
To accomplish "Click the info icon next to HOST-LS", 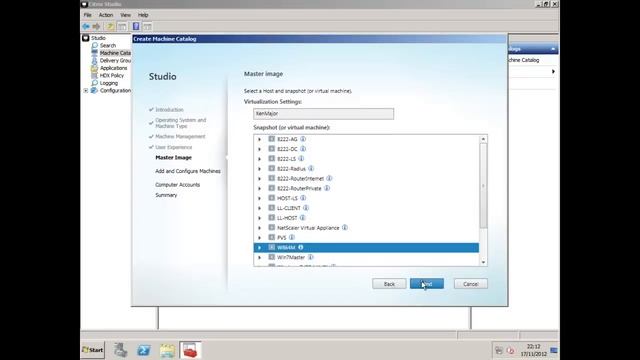I will click(x=303, y=198).
